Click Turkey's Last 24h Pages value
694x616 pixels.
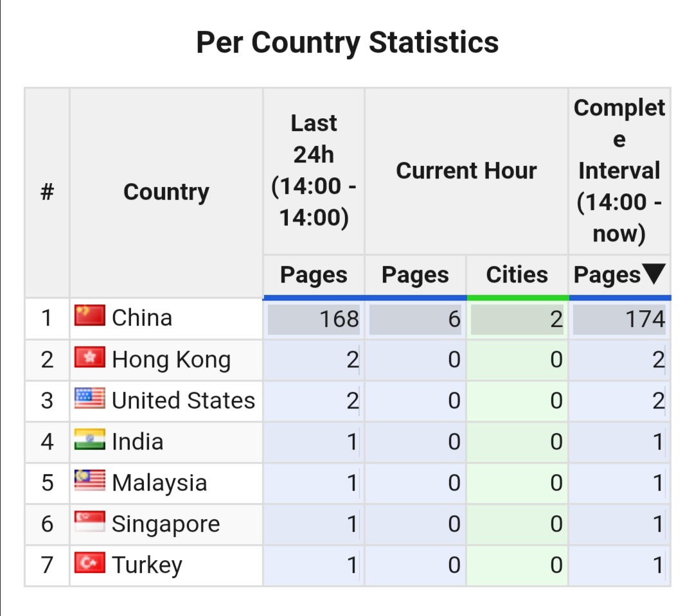pyautogui.click(x=352, y=565)
